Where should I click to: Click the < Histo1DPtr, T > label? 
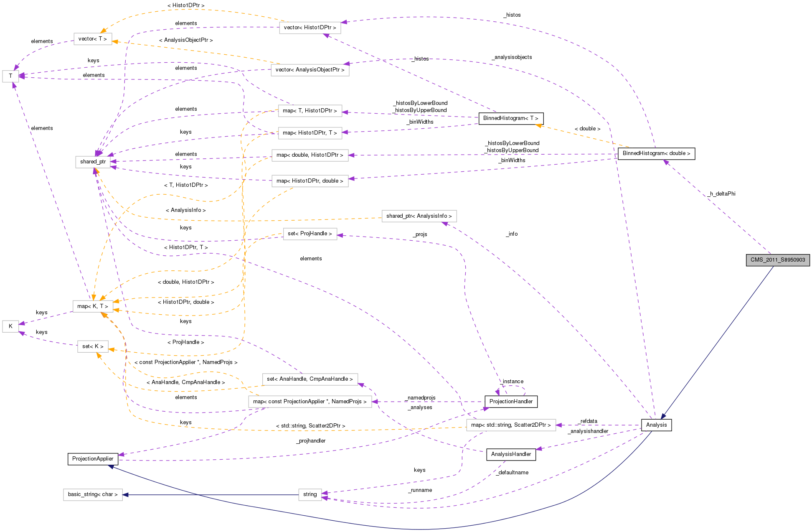[x=186, y=247]
